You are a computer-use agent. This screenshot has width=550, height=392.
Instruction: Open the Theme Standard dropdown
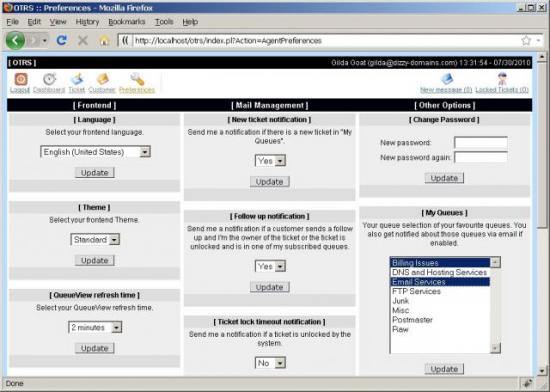tap(95, 240)
